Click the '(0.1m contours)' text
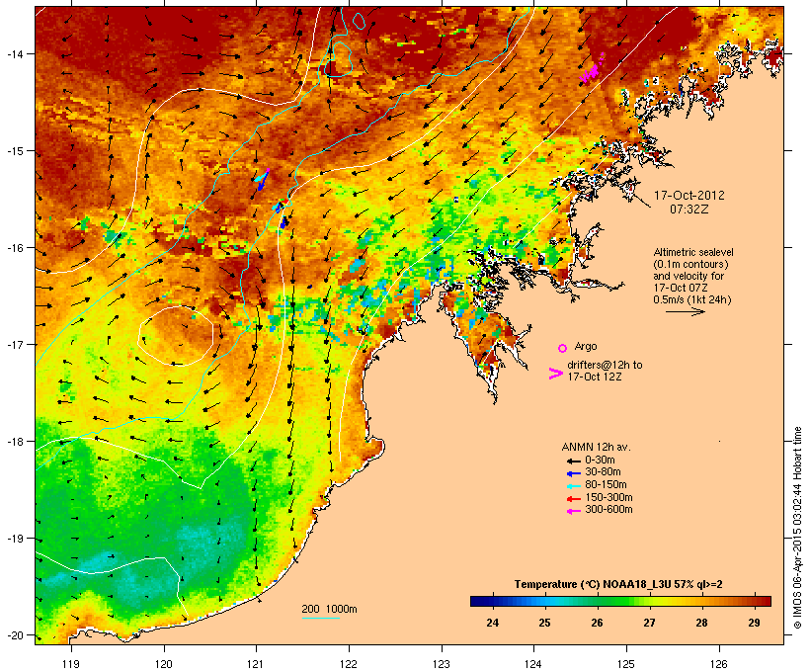Image resolution: width=810 pixels, height=672 pixels. (x=690, y=264)
